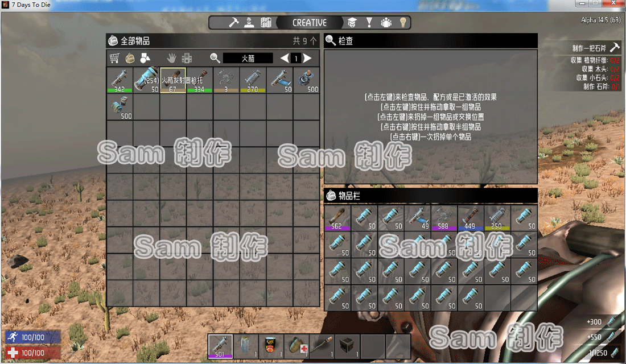
Task: Click inventory spring item with quality 250
Action: [x=497, y=217]
